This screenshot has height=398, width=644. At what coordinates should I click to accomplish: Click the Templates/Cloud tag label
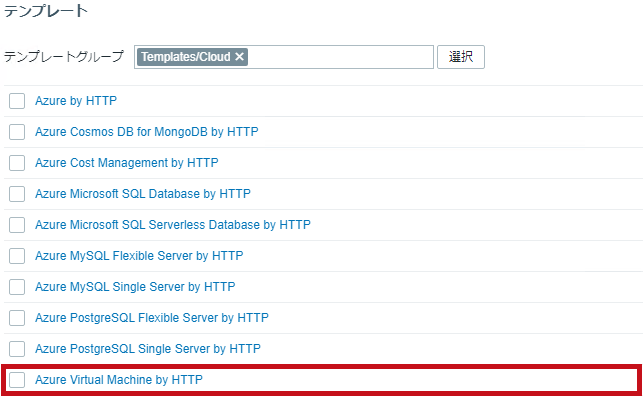click(x=186, y=57)
